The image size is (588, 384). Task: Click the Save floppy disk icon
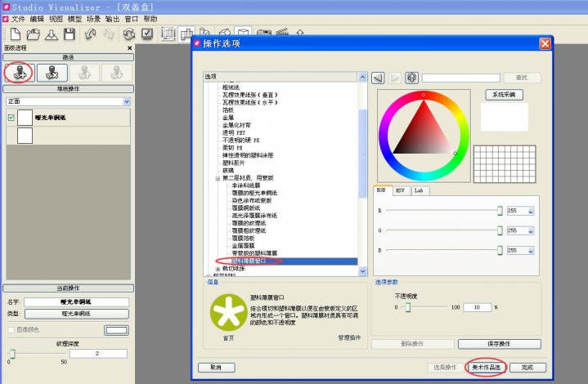pos(70,34)
